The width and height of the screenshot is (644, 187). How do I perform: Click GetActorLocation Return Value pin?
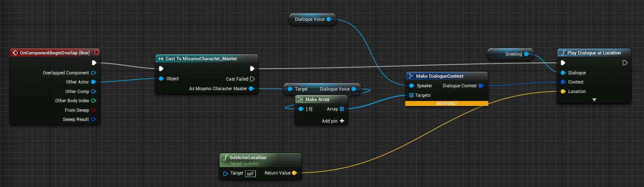(x=294, y=173)
